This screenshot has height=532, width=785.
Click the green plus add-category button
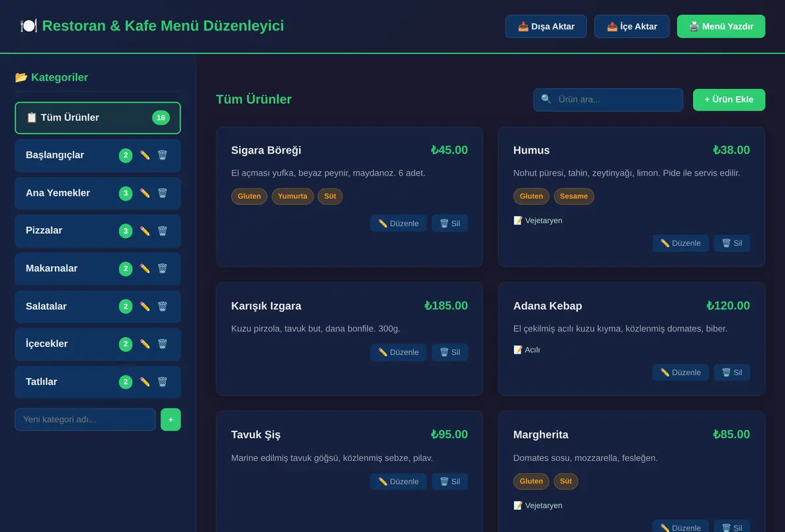pos(171,420)
